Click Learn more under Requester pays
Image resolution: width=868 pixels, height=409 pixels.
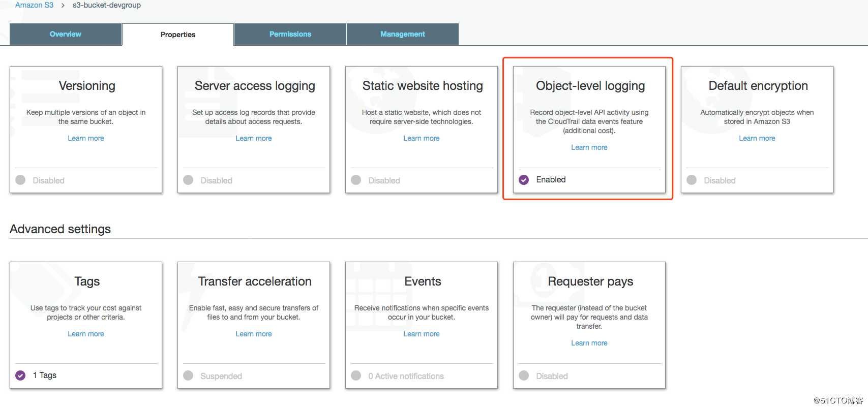[589, 343]
